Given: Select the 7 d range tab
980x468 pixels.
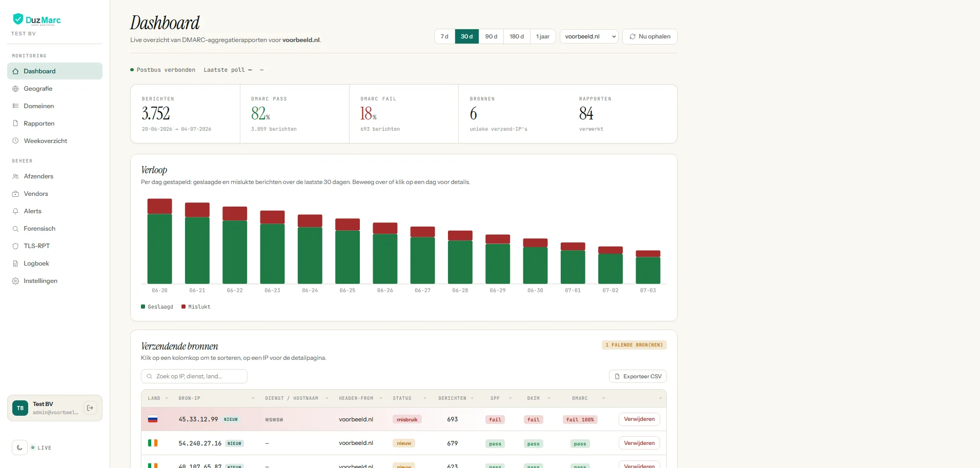Looking at the screenshot, I should (x=444, y=36).
